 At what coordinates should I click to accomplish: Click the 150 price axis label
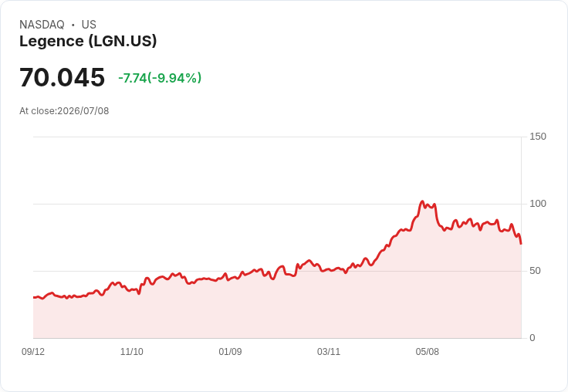(x=538, y=137)
